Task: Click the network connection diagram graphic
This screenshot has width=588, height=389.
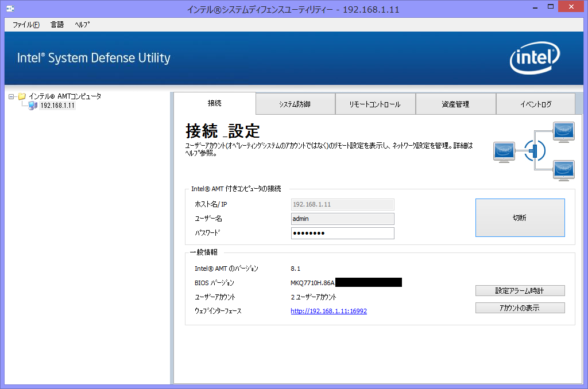Action: click(x=533, y=151)
